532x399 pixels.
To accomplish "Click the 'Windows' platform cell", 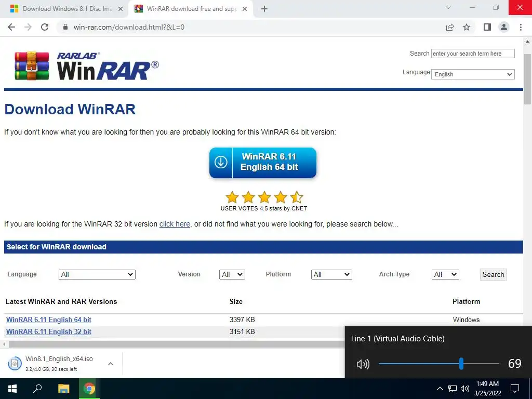I will [466, 320].
